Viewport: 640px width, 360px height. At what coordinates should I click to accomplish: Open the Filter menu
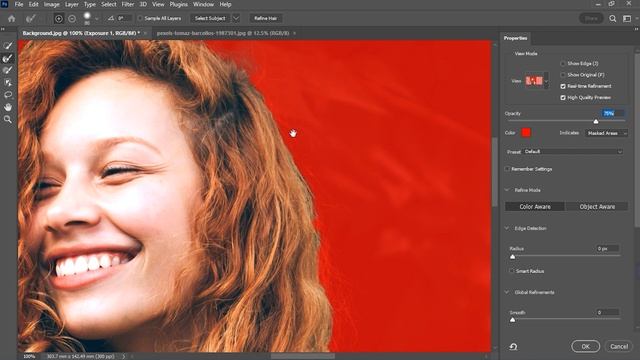[128, 4]
